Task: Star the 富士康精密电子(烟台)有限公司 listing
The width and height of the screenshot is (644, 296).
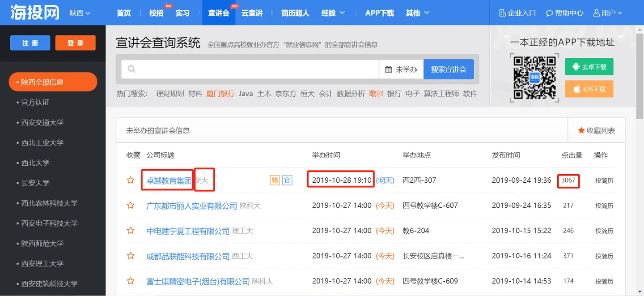Action: click(131, 281)
